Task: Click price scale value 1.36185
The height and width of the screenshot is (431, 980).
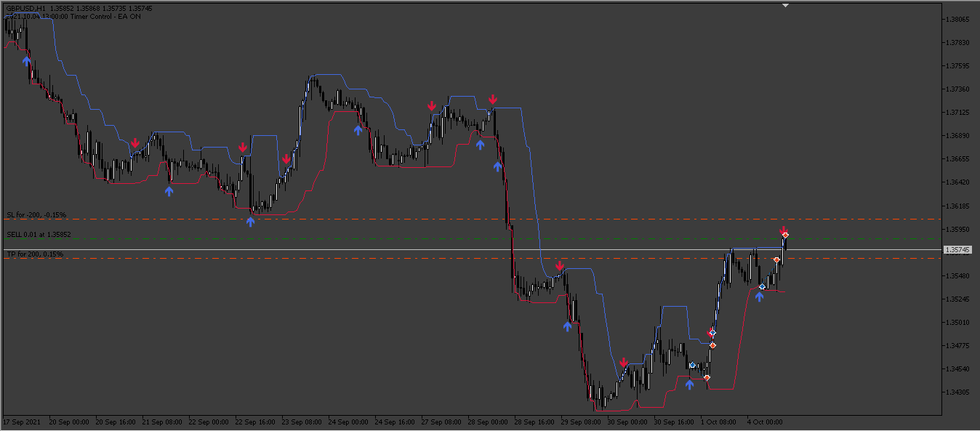Action: point(957,206)
